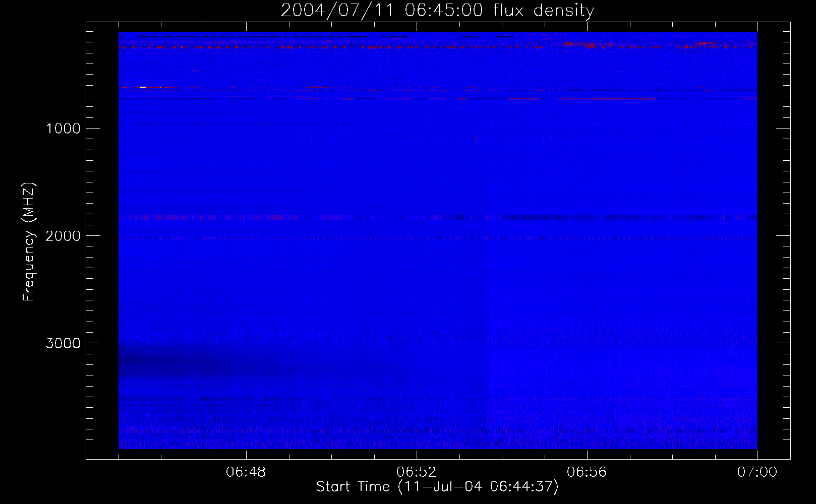The width and height of the screenshot is (816, 504).
Task: Click the 06:48 time tick label
Action: pyautogui.click(x=246, y=472)
